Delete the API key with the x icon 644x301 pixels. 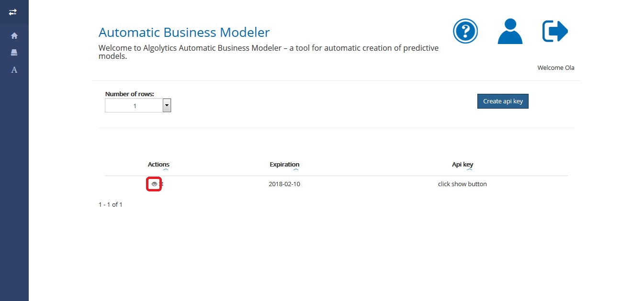tap(162, 184)
